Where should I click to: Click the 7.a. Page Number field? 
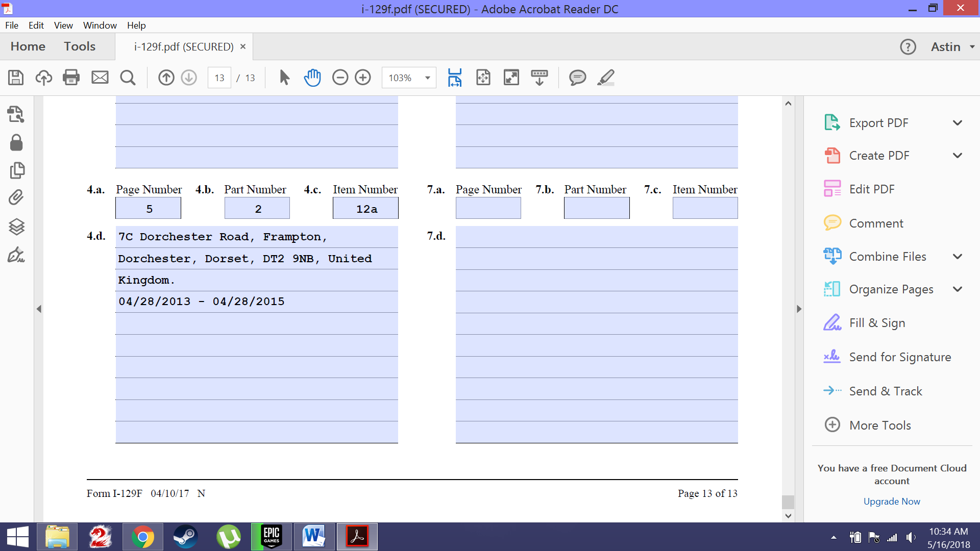pyautogui.click(x=488, y=208)
